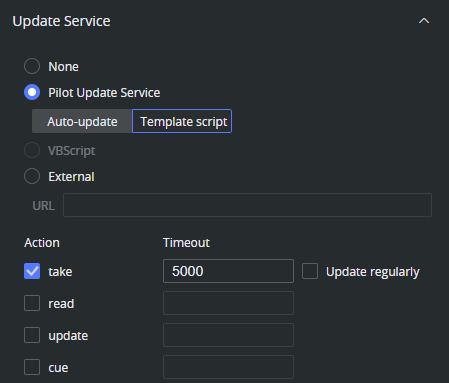
Task: Click the take timeout field showing 5000
Action: pos(228,271)
